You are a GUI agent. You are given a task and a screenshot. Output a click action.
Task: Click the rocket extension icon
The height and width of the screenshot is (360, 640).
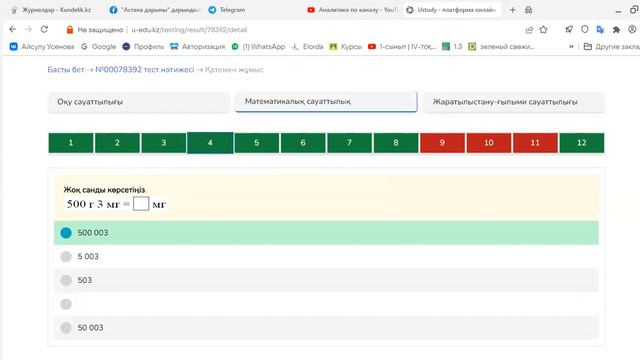569,29
